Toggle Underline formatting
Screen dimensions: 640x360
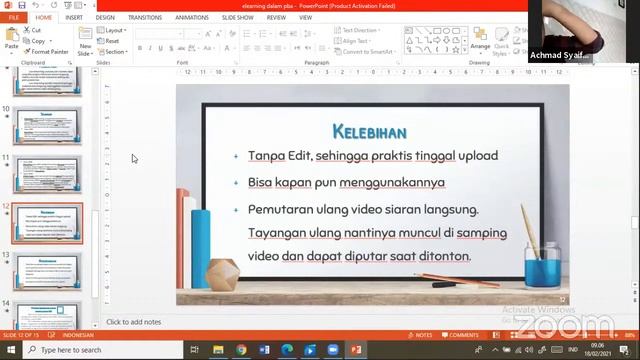coord(161,48)
